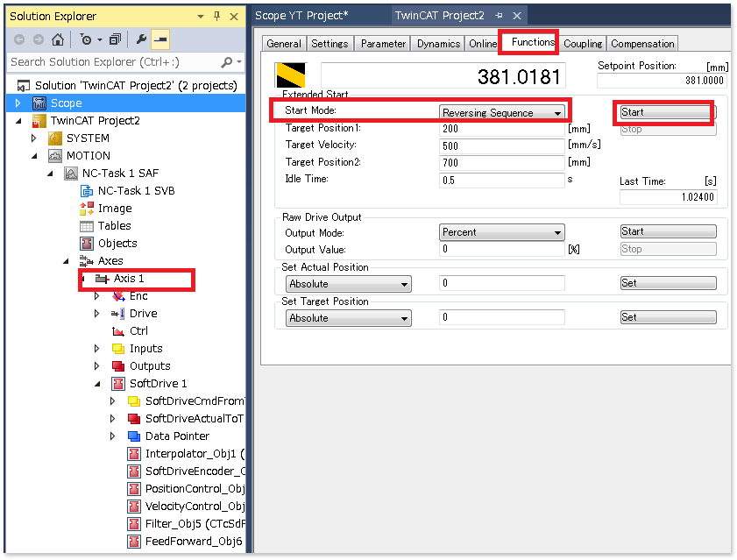This screenshot has width=737, height=560.
Task: Select Axis 1 in the tree
Action: 128,279
